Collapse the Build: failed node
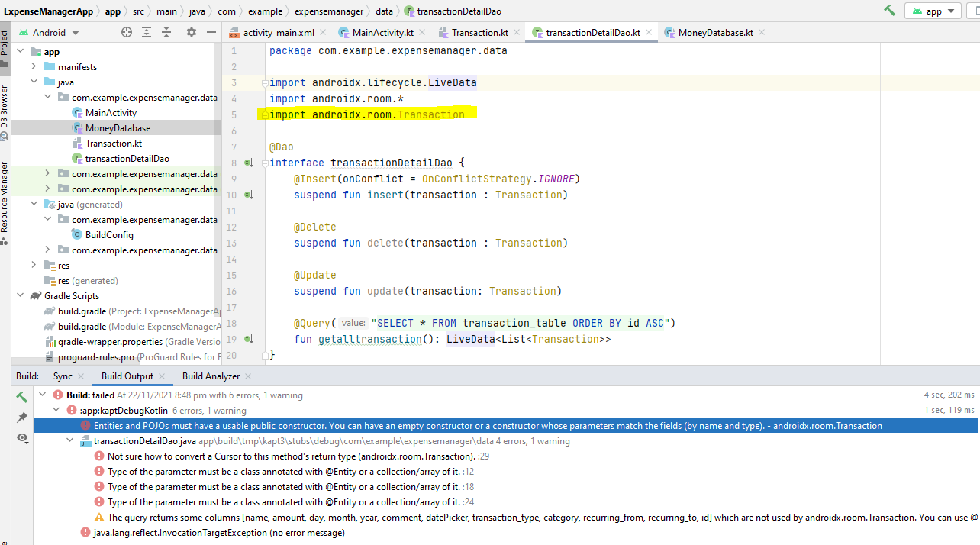Viewport: 980px width, 545px height. pyautogui.click(x=43, y=395)
